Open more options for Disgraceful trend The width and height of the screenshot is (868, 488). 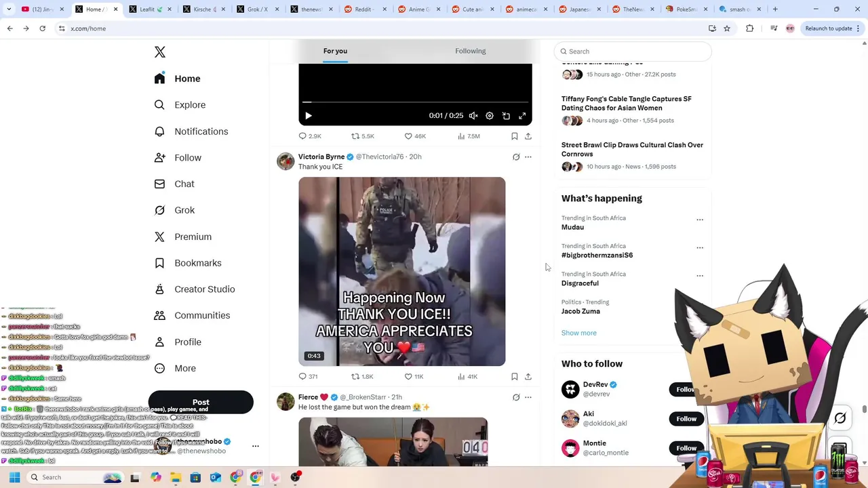[x=700, y=276]
